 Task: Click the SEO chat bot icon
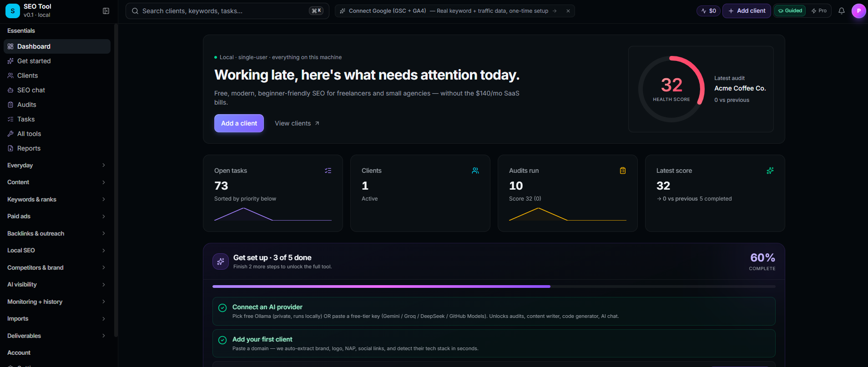pyautogui.click(x=10, y=90)
